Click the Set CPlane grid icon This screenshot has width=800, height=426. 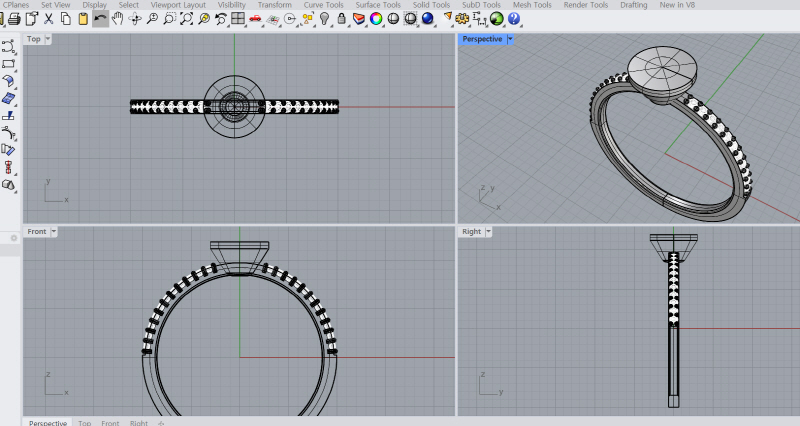coord(273,19)
